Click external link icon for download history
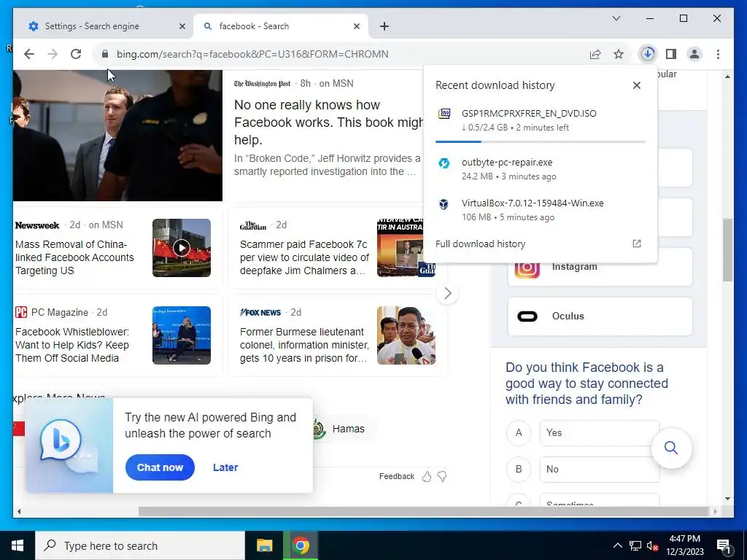 (636, 244)
